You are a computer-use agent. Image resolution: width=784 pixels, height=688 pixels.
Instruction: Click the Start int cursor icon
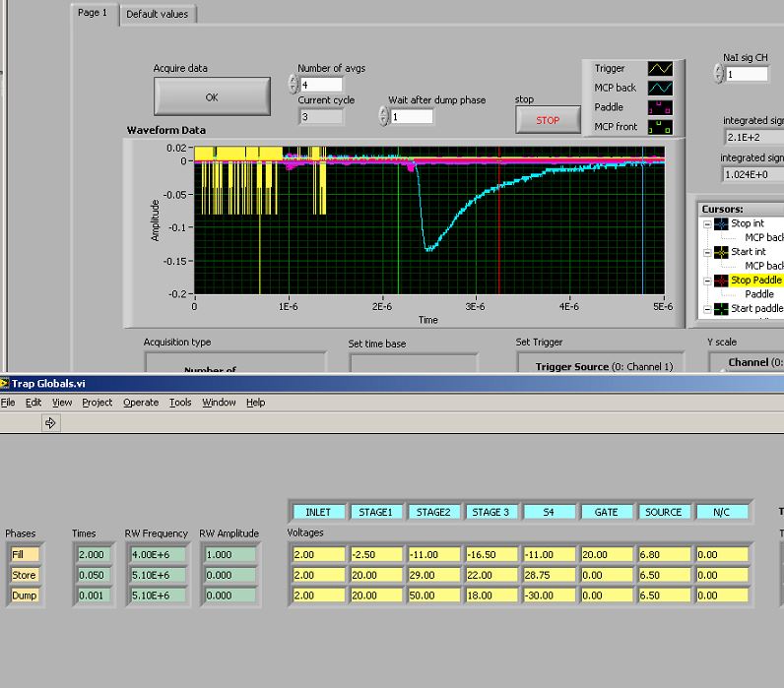[x=722, y=252]
